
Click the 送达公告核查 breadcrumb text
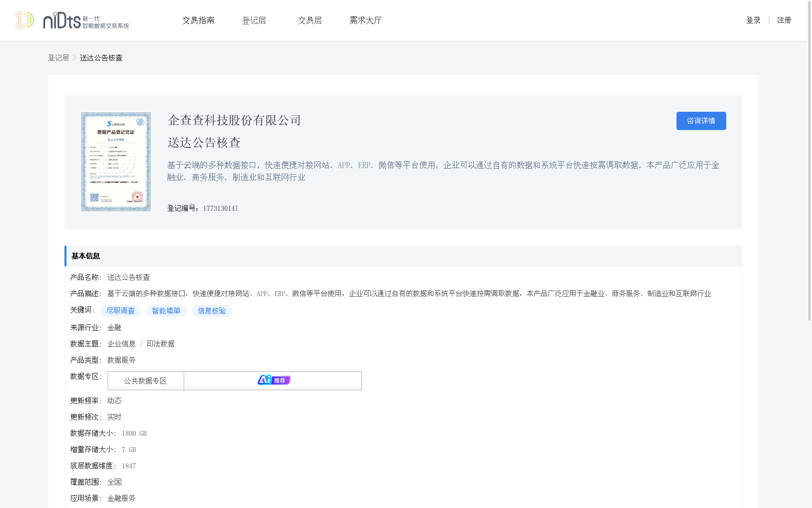pyautogui.click(x=101, y=58)
